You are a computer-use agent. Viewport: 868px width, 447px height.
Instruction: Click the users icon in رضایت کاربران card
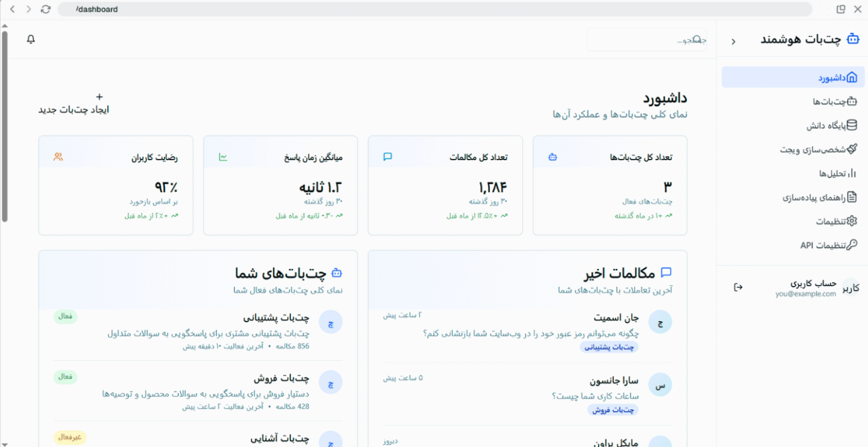tap(58, 157)
